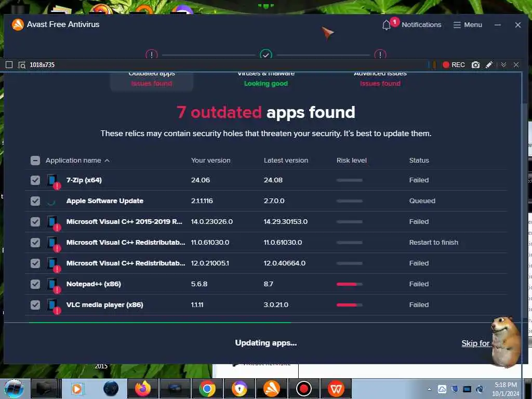
Task: Click the app icon in the Restart to finish row
Action: pyautogui.click(x=54, y=243)
